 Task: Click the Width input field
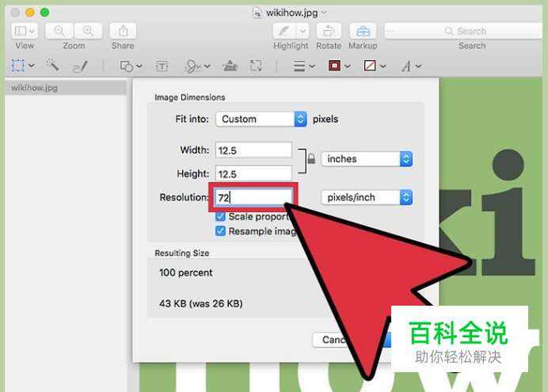coord(253,150)
